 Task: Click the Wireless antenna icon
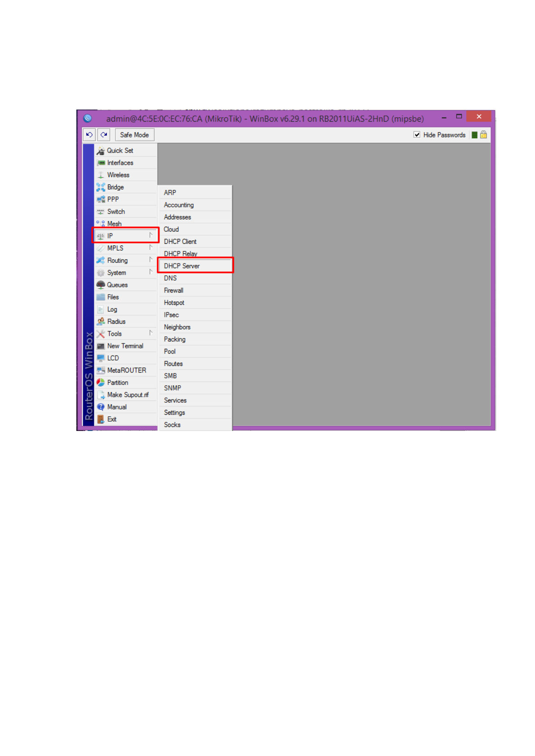[x=101, y=175]
